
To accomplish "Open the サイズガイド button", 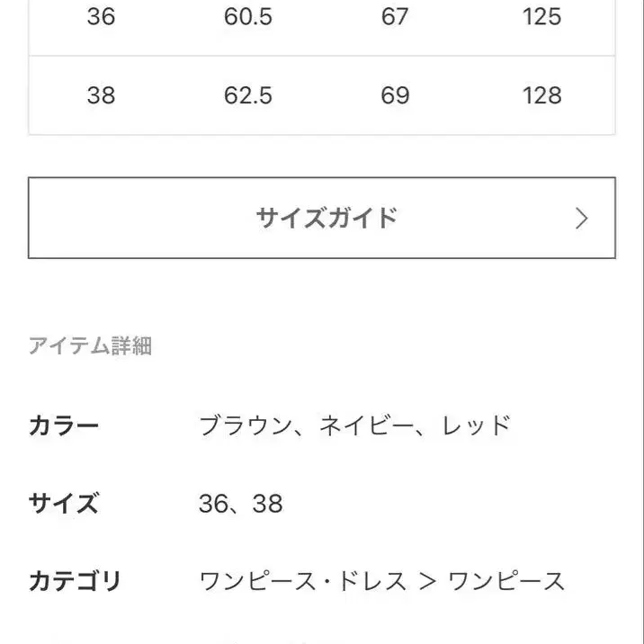I will pos(321,218).
